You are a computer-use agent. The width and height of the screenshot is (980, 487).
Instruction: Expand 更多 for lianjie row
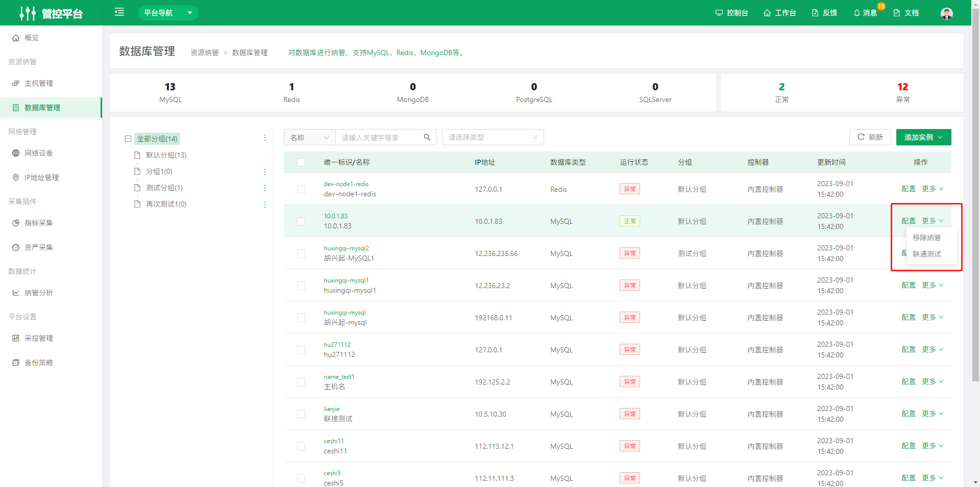(x=933, y=414)
